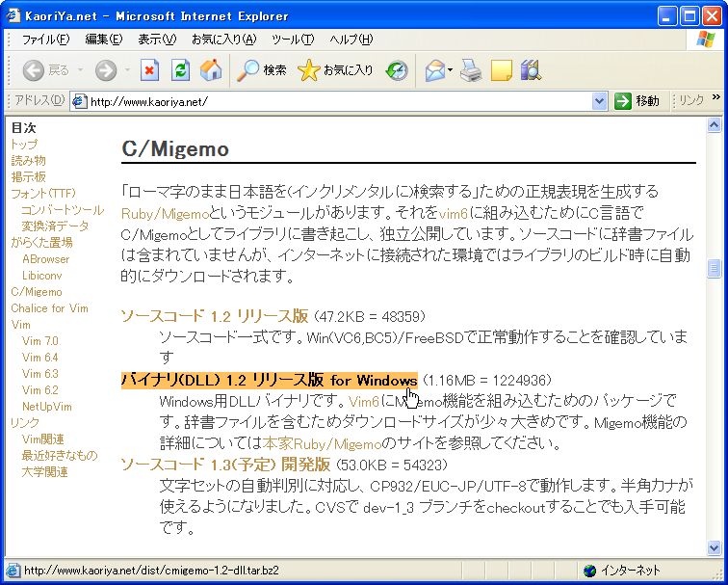This screenshot has height=585, width=728.
Task: Click the Back navigation arrow icon
Action: coord(34,70)
